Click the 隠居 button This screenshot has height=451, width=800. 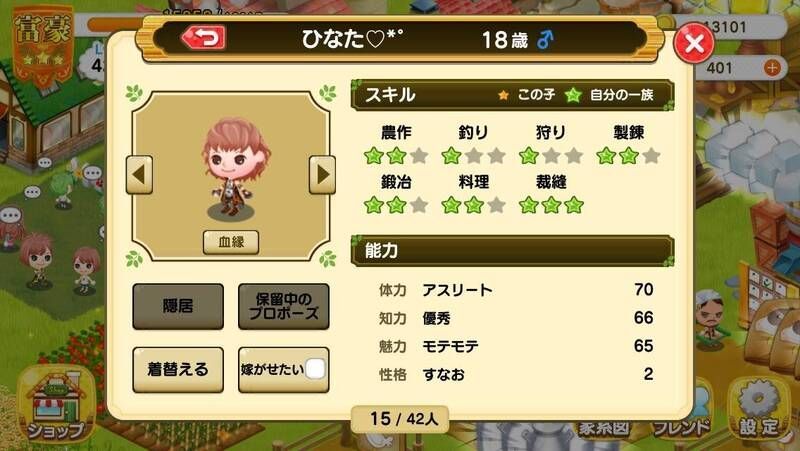(x=178, y=306)
